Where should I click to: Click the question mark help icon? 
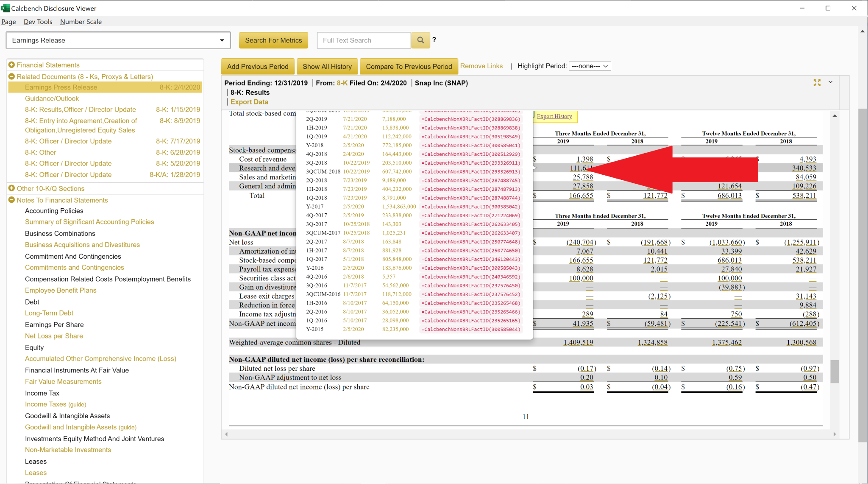434,40
